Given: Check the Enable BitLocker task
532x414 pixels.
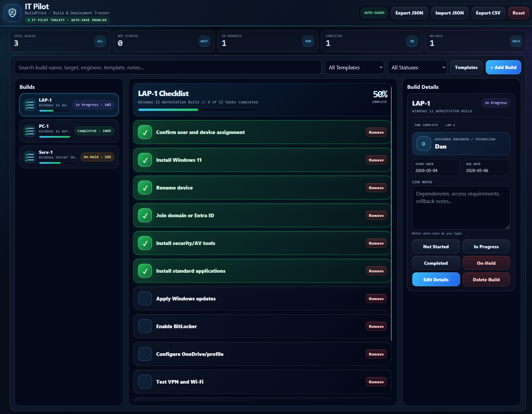Looking at the screenshot, I should [x=145, y=327].
